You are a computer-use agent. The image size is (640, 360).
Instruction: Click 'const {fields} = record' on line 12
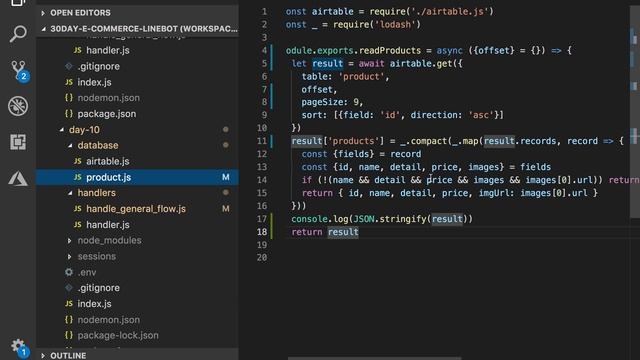(x=361, y=154)
